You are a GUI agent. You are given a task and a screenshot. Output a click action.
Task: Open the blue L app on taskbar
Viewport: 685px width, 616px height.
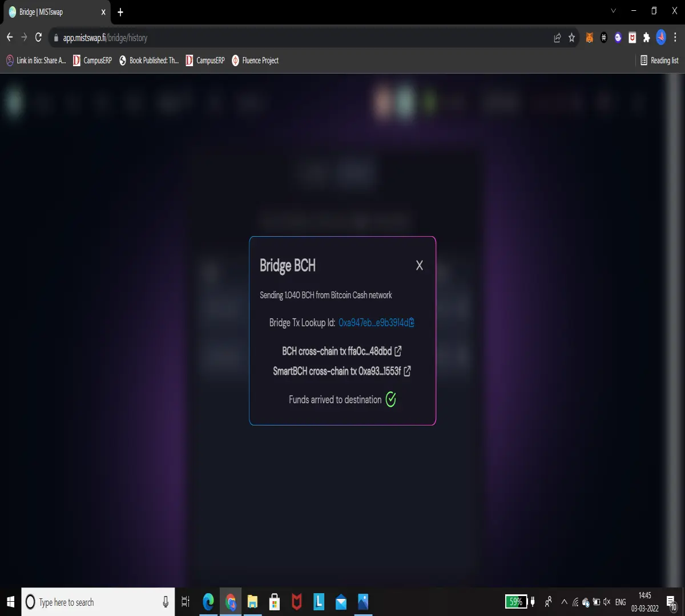(319, 602)
